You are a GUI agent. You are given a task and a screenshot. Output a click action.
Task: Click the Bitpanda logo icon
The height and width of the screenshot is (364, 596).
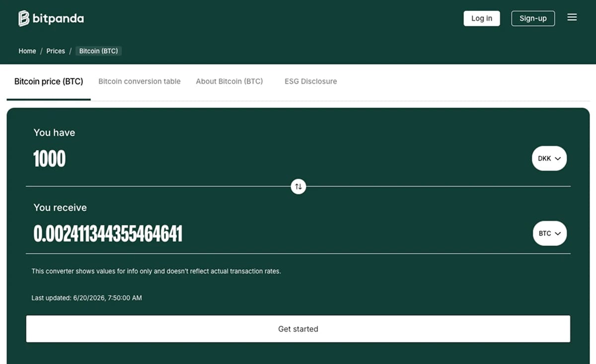(24, 18)
